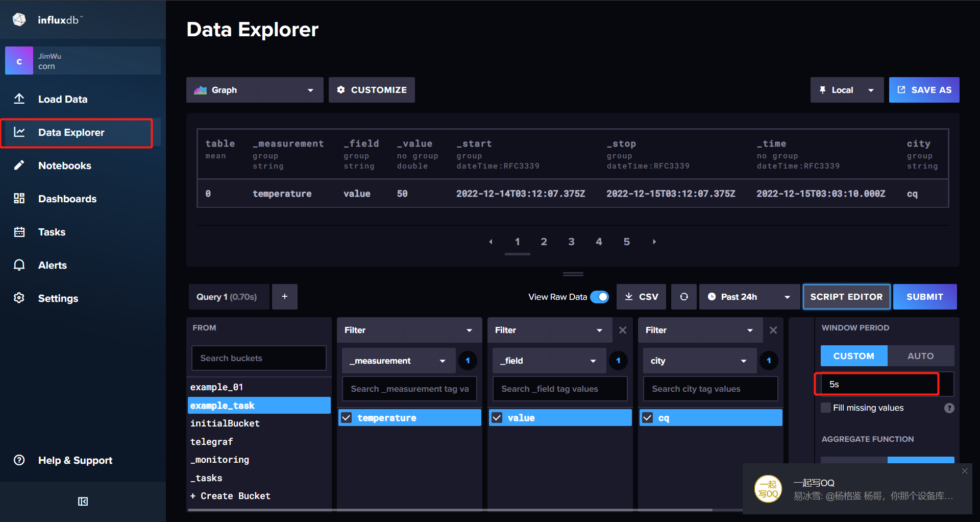Click the results panel resize handle
The height and width of the screenshot is (522, 980).
coord(573,274)
